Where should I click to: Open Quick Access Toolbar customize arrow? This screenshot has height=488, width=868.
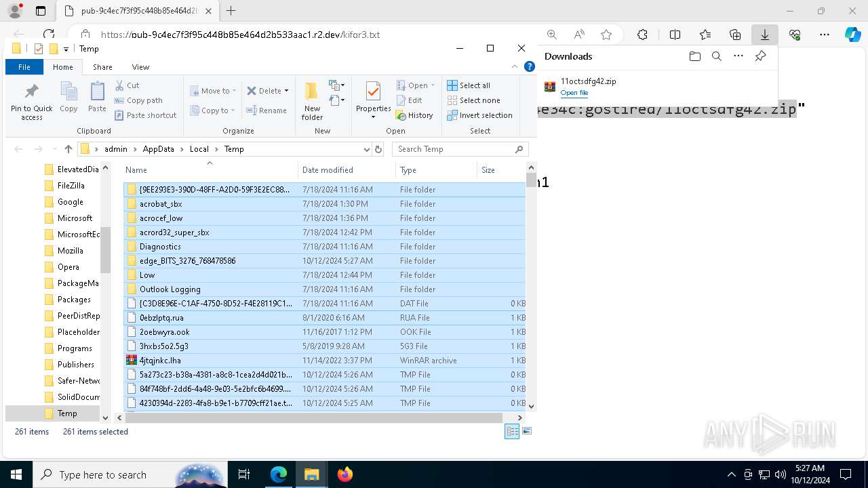coord(66,49)
